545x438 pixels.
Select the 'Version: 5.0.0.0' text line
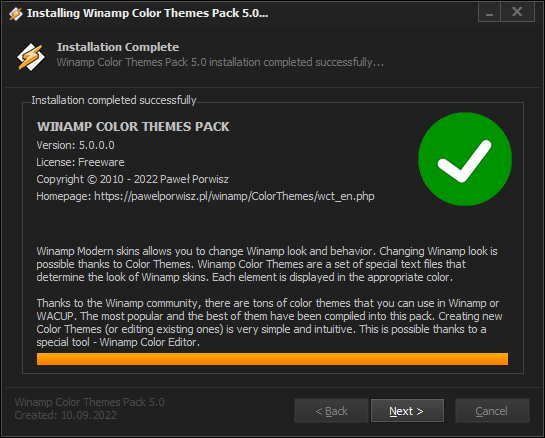[75, 145]
